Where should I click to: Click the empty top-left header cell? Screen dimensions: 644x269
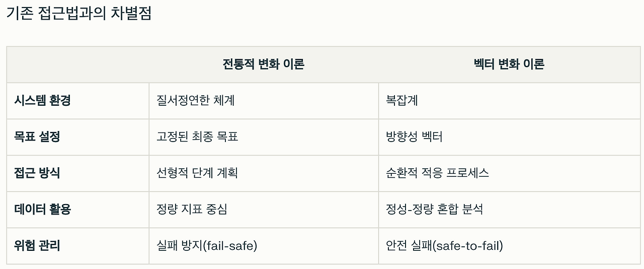(x=78, y=64)
